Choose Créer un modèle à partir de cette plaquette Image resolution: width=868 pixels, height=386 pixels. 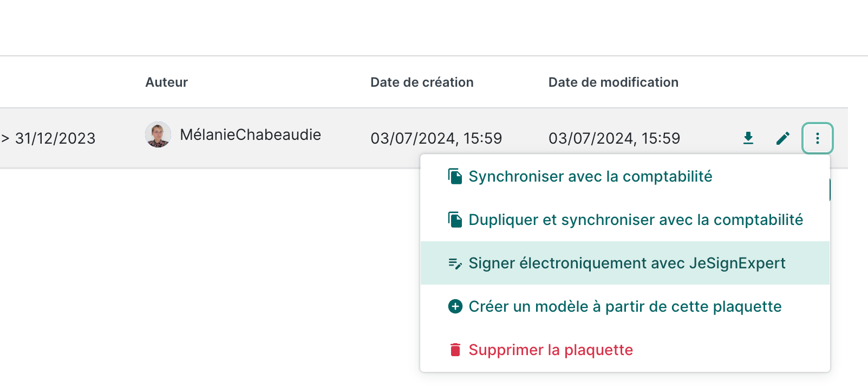[625, 306]
